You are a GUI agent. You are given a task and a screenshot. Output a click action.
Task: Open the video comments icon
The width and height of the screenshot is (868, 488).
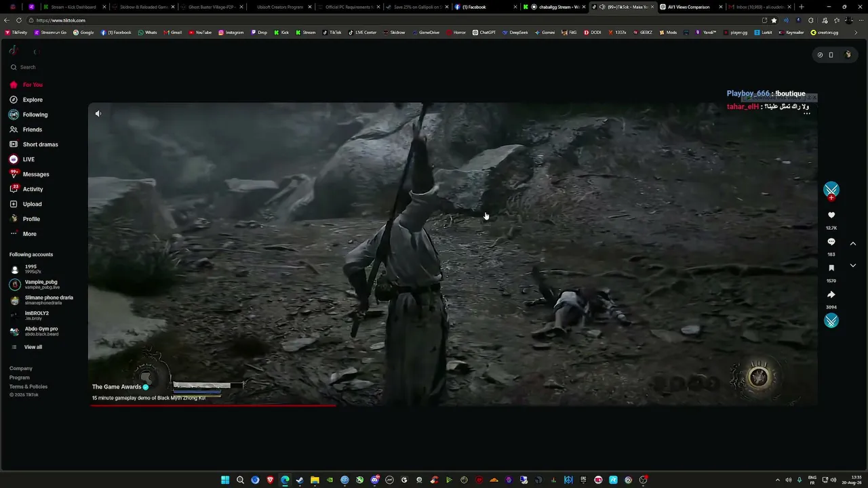coord(831,242)
